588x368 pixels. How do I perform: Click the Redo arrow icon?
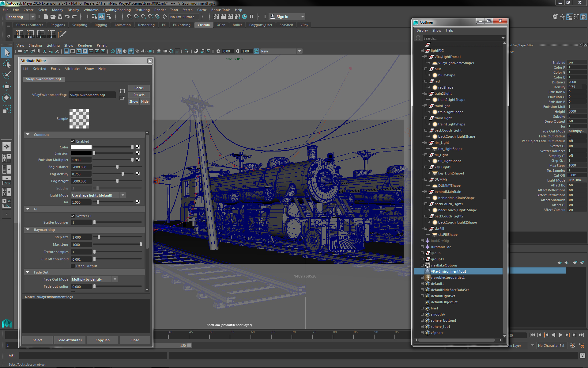pyautogui.click(x=74, y=17)
